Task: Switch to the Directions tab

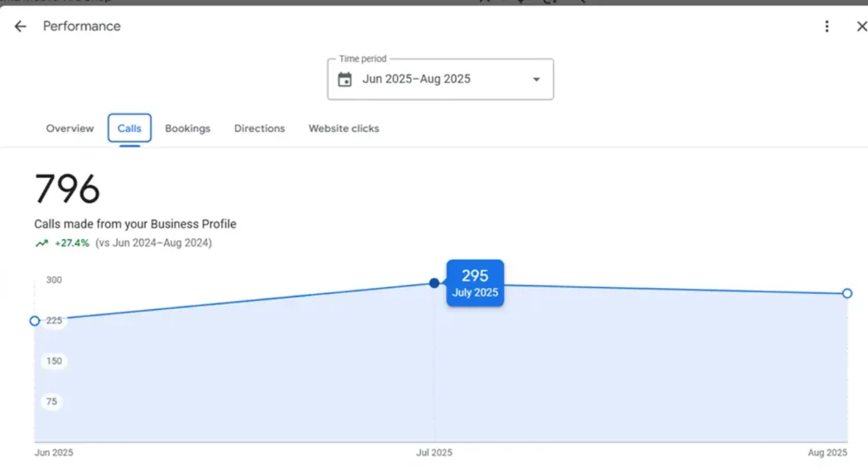Action: tap(259, 128)
